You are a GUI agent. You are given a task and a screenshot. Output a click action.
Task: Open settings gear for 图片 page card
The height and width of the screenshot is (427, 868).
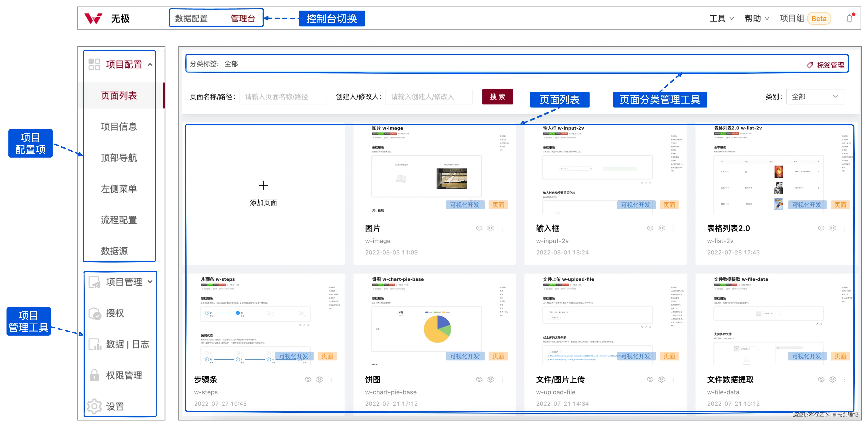click(491, 228)
